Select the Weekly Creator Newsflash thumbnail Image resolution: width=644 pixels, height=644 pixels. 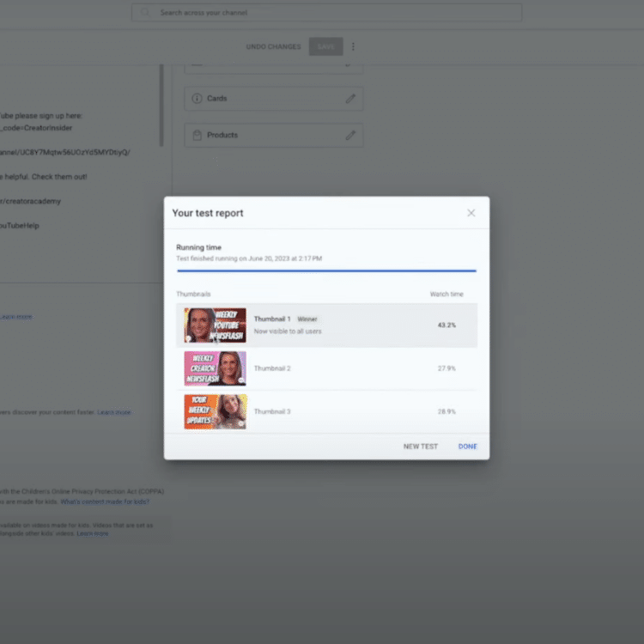tap(215, 368)
